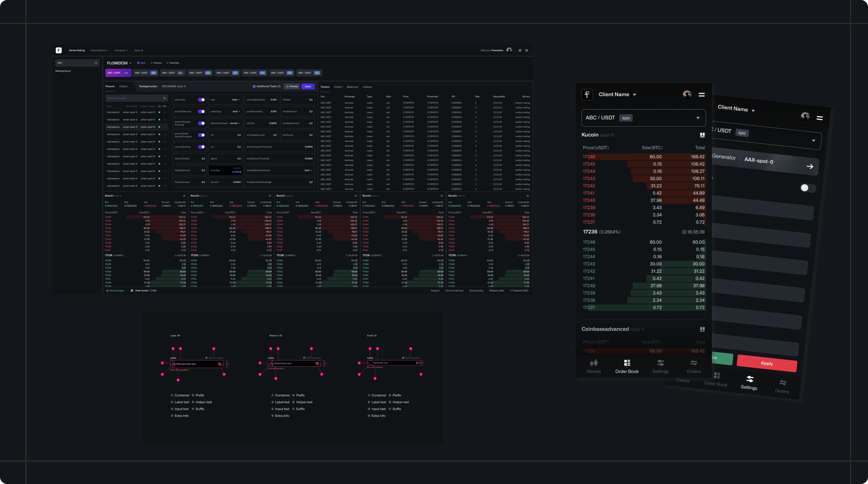The height and width of the screenshot is (484, 868).
Task: Tap Order Book in the front mobile bottom nav
Action: tap(627, 366)
